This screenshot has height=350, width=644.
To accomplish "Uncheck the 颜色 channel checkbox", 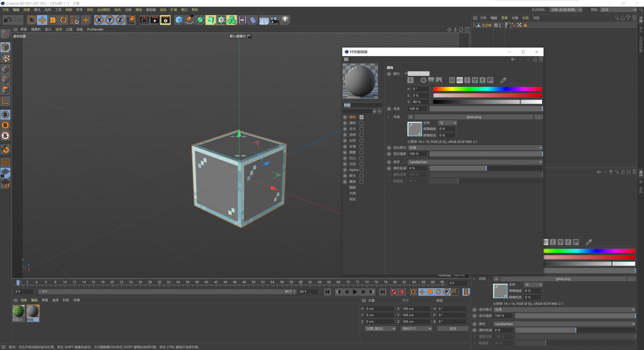I will [361, 117].
